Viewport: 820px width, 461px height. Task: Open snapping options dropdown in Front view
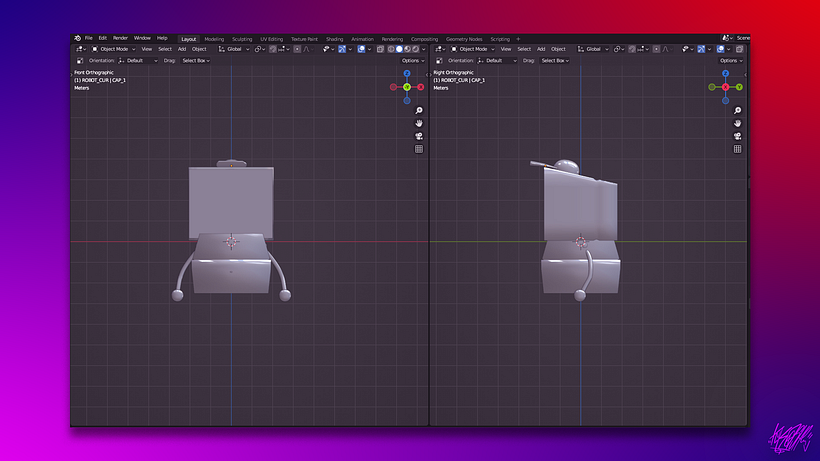(284, 49)
